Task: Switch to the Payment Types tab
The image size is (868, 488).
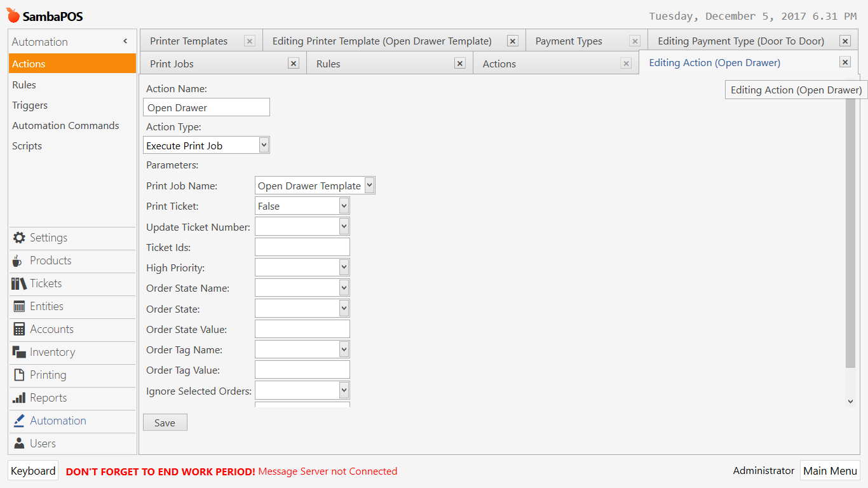Action: coord(569,41)
